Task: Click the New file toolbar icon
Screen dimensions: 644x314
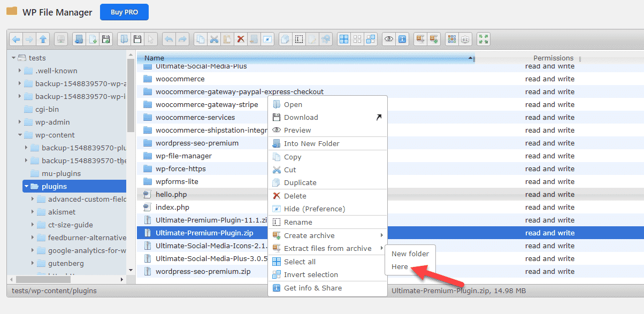Action: (x=93, y=39)
